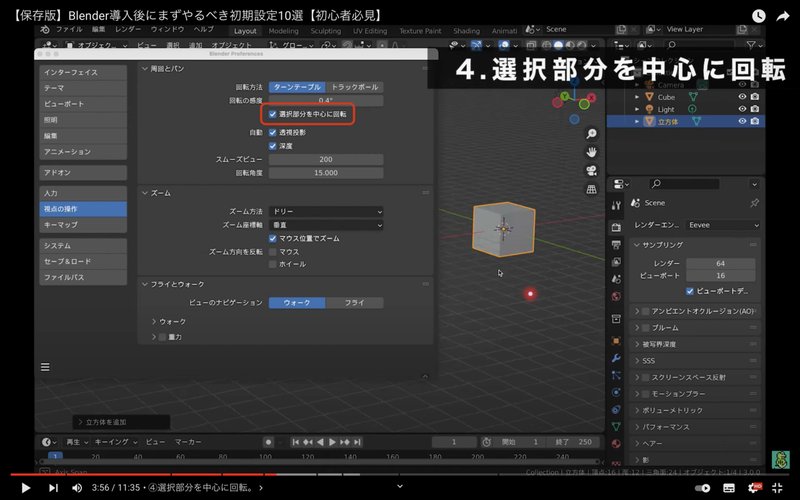Image resolution: width=800 pixels, height=500 pixels.
Task: Click the timeline jump-to-start button
Action: 295,442
